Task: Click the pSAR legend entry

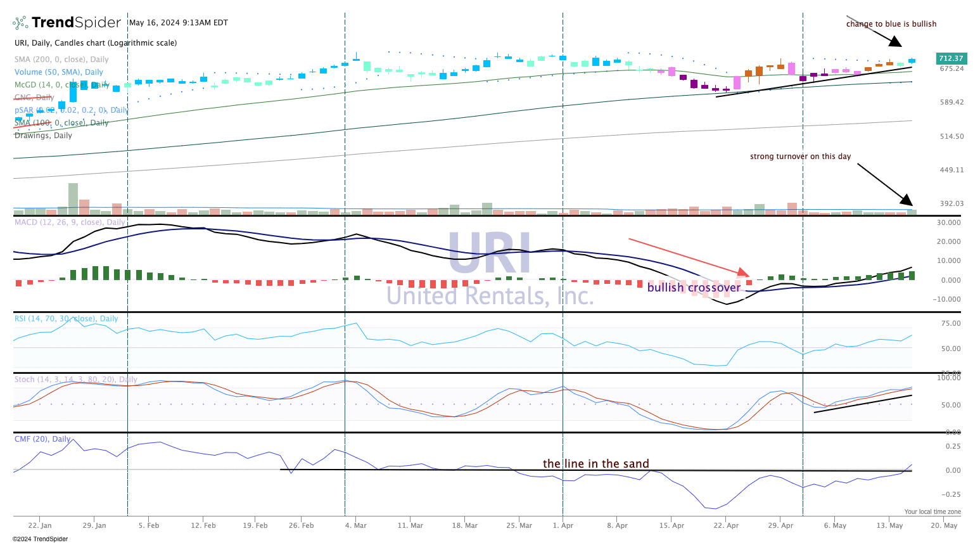Action: click(72, 110)
